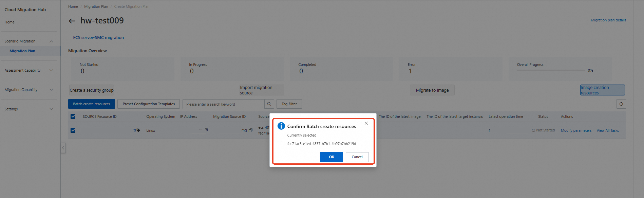Collapse the left sidebar with the arrow handle
This screenshot has width=644, height=198.
pos(63,148)
